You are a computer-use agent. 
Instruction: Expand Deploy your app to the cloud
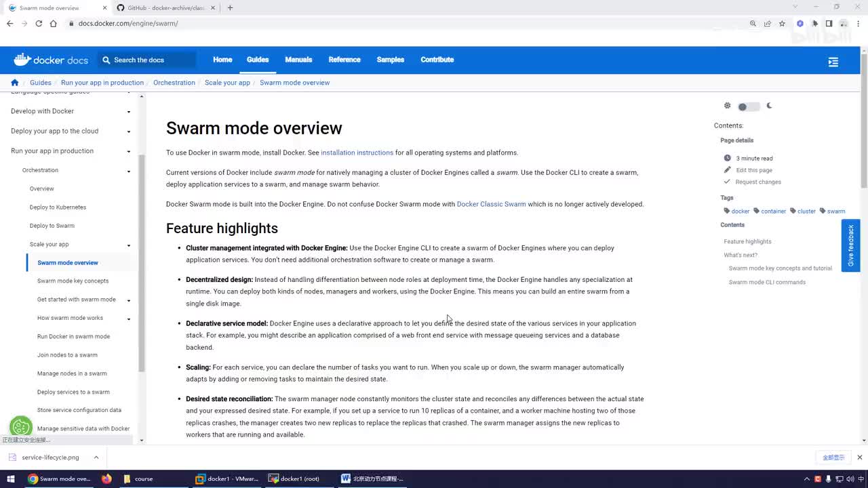point(129,131)
